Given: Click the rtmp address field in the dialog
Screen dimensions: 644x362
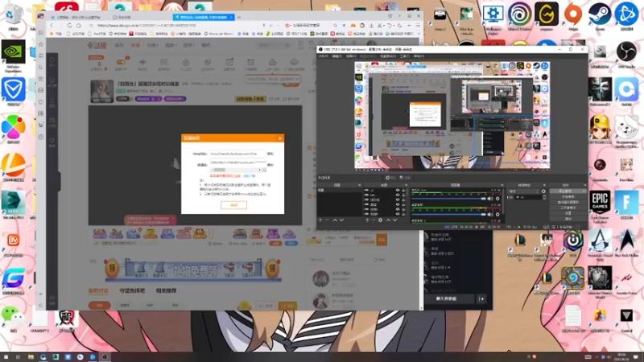Looking at the screenshot, I should 237,154.
